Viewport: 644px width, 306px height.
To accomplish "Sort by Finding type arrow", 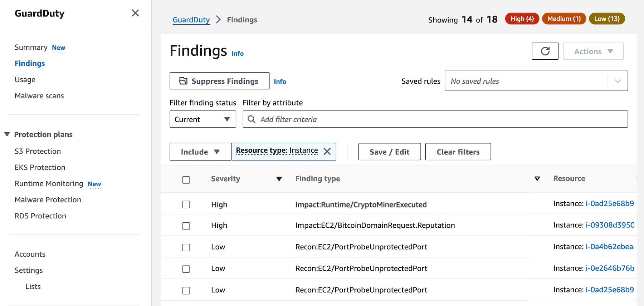I will (537, 179).
